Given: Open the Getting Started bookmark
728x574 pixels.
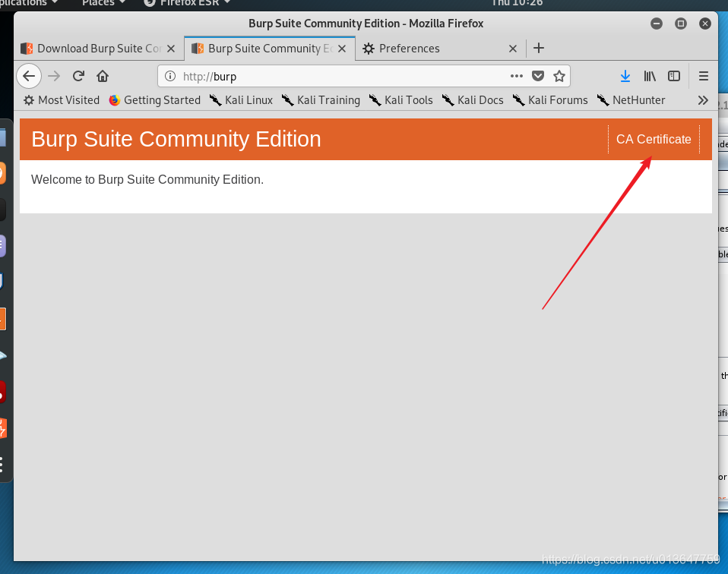Looking at the screenshot, I should point(154,100).
